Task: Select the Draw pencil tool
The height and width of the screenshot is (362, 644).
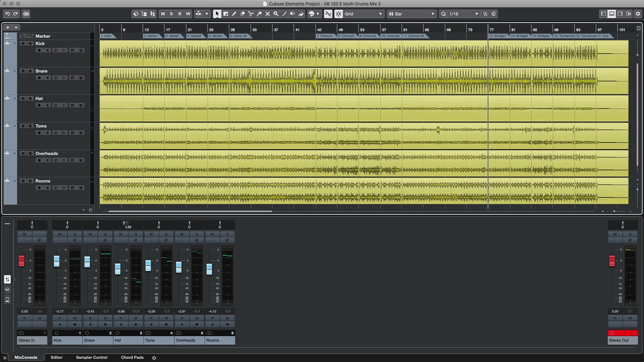Action: click(x=234, y=14)
